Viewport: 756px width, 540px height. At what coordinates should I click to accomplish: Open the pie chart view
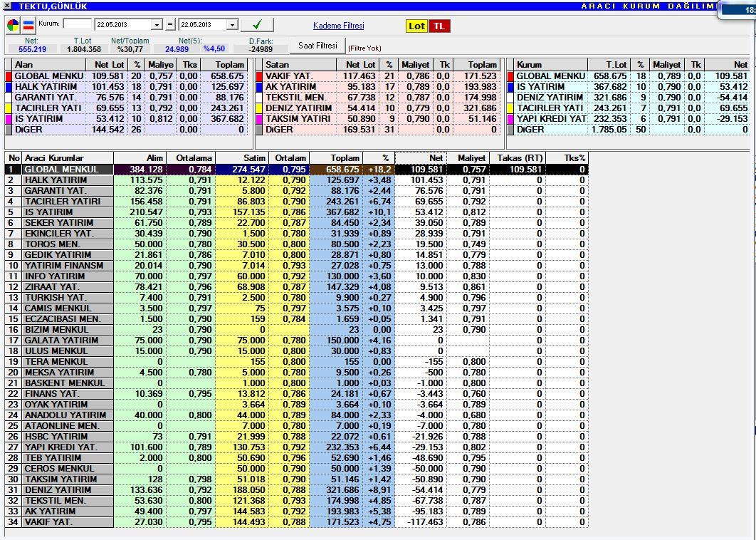13,25
